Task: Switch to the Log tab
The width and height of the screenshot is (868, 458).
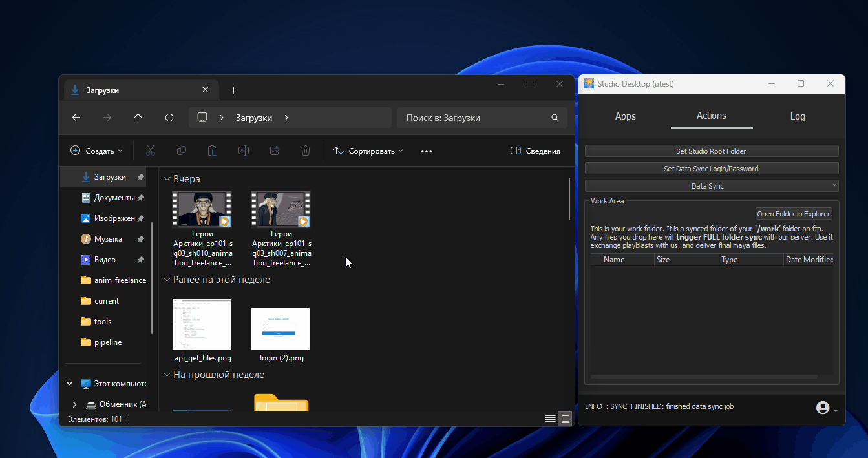Action: pos(798,116)
